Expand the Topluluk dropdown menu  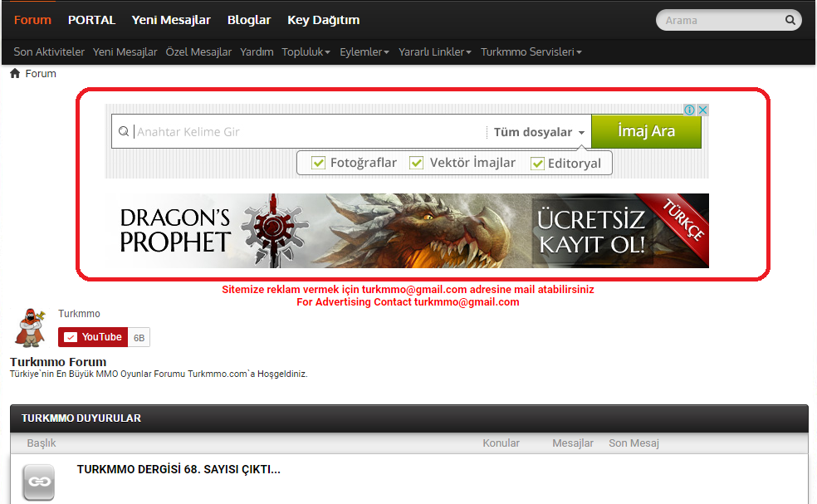[306, 52]
